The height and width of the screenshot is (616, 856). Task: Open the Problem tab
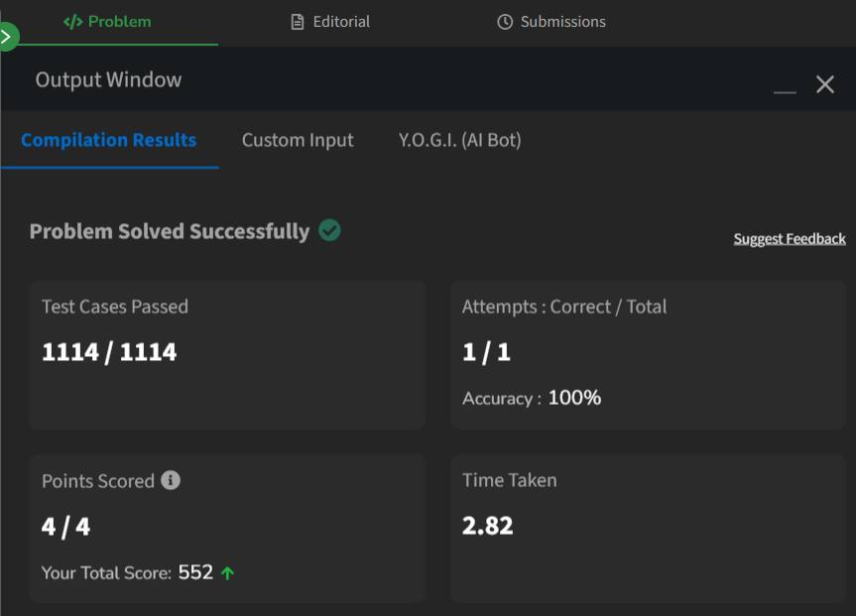point(107,22)
